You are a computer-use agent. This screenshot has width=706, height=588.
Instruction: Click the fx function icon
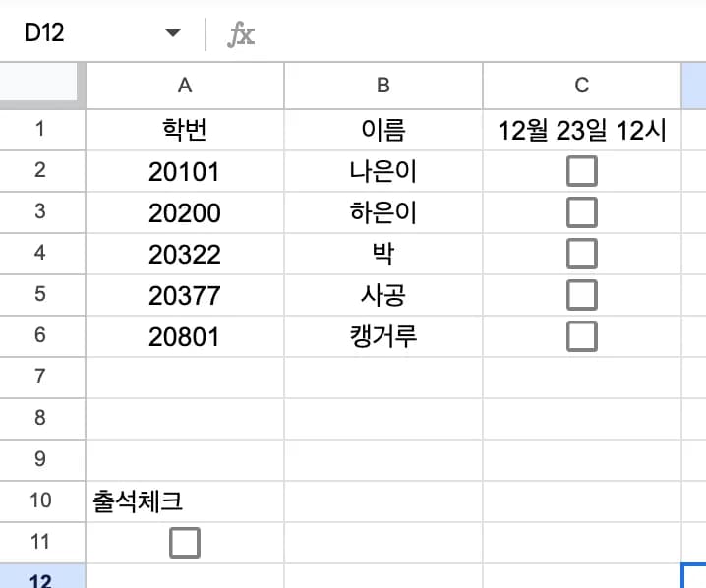(x=241, y=35)
